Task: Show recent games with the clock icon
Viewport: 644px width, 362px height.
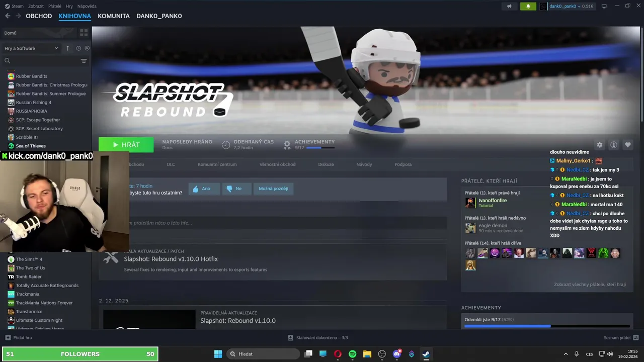Action: tap(78, 48)
